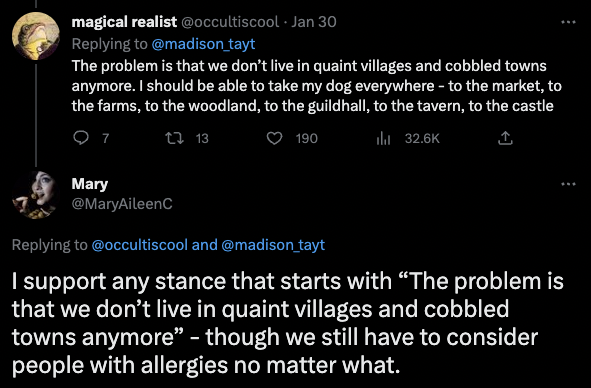Open the quaint villages tweet text

[317, 86]
